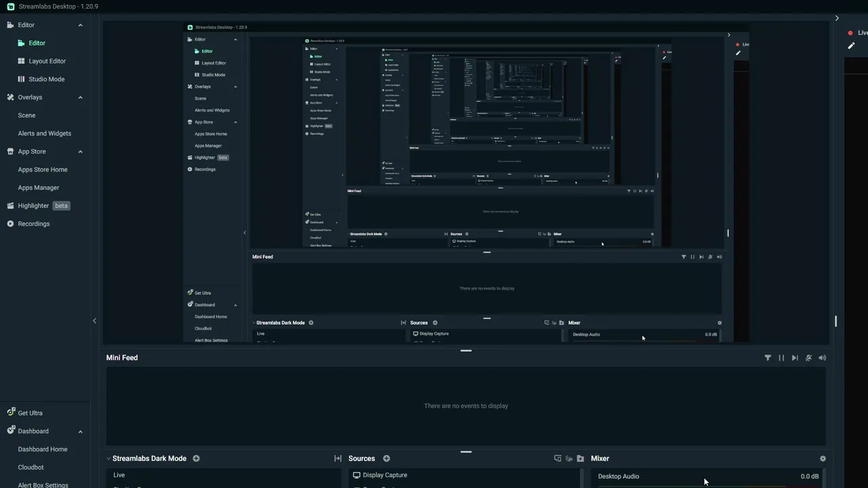This screenshot has height=488, width=868.
Task: Click the 0.0 dB level value
Action: coord(810,476)
